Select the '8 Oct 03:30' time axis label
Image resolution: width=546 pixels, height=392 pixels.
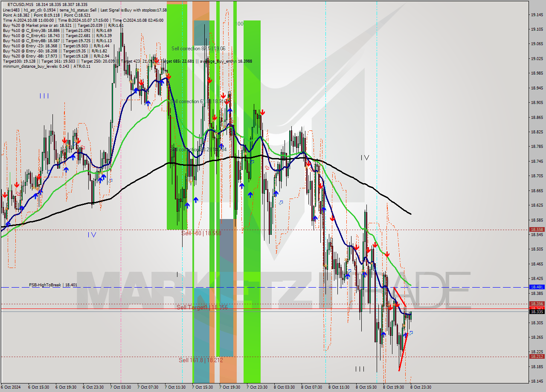coord(285,387)
